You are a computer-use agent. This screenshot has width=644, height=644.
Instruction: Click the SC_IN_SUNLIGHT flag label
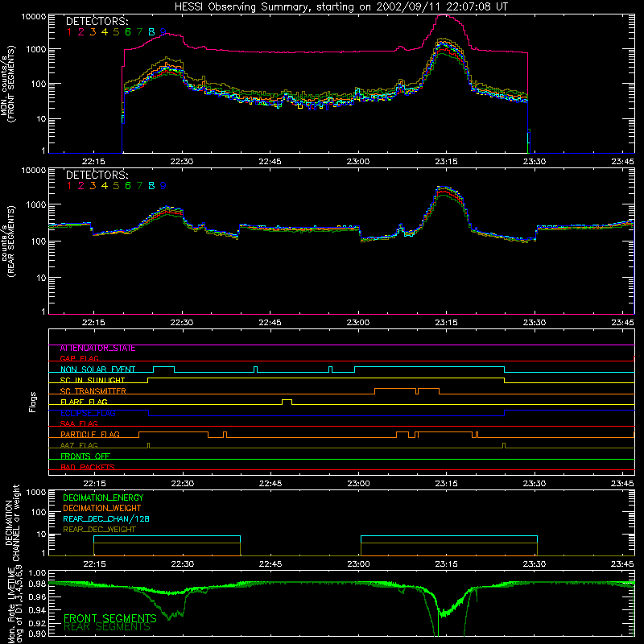pyautogui.click(x=93, y=380)
